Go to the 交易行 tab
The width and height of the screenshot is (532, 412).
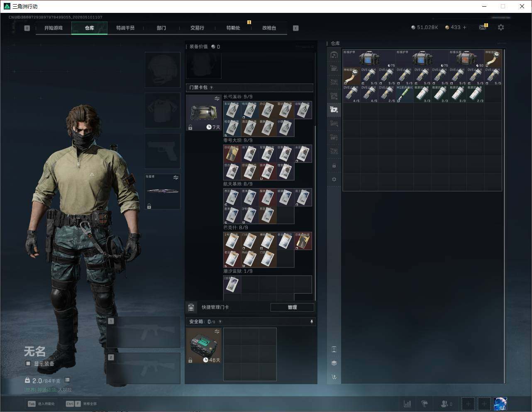point(197,28)
